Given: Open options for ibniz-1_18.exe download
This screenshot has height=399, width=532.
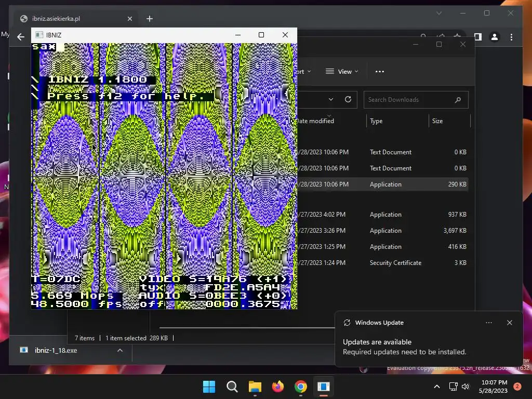Looking at the screenshot, I should (x=120, y=351).
